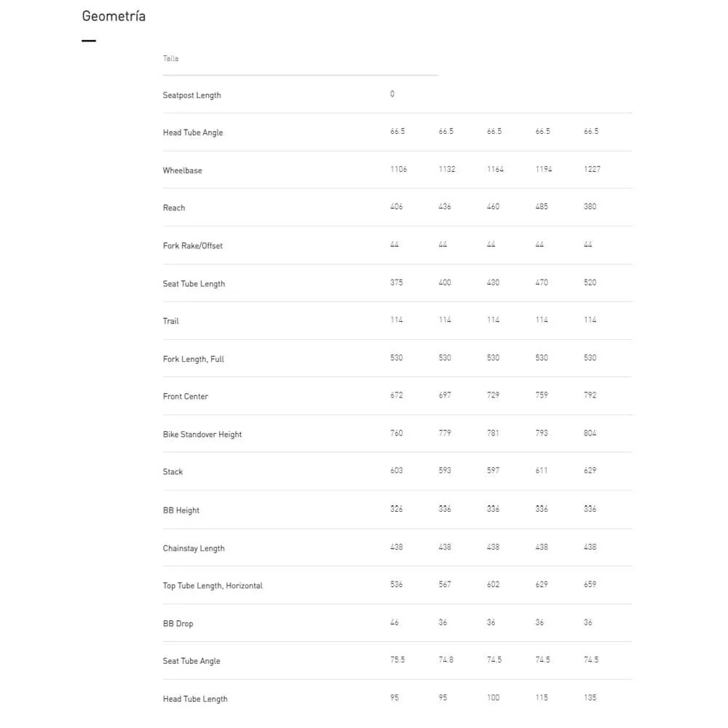Viewport: 728px width, 728px height.
Task: Click the 1227 wheelbase value
Action: tap(592, 169)
